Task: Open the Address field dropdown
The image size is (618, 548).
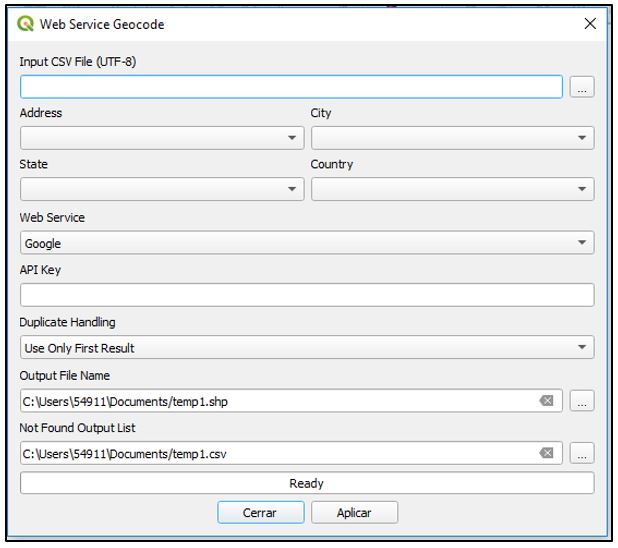Action: (x=162, y=138)
